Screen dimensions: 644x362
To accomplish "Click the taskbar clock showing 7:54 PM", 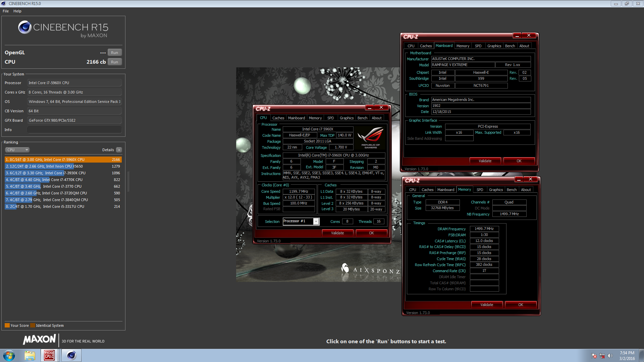I will tap(627, 356).
